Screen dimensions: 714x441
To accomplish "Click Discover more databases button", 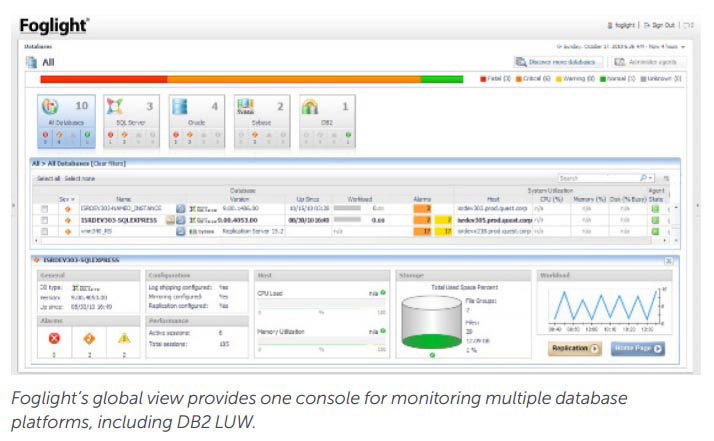I will [558, 62].
